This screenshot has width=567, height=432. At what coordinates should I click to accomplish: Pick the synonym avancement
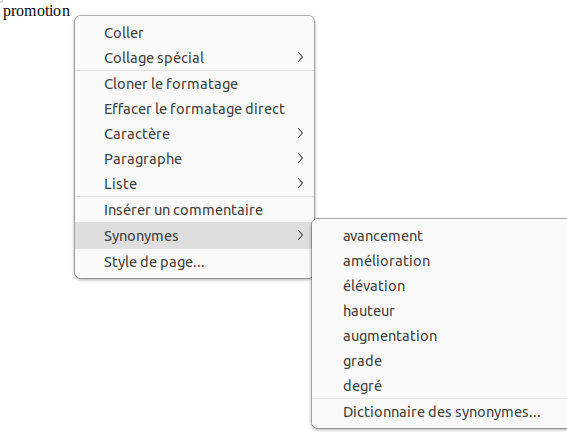click(440, 236)
